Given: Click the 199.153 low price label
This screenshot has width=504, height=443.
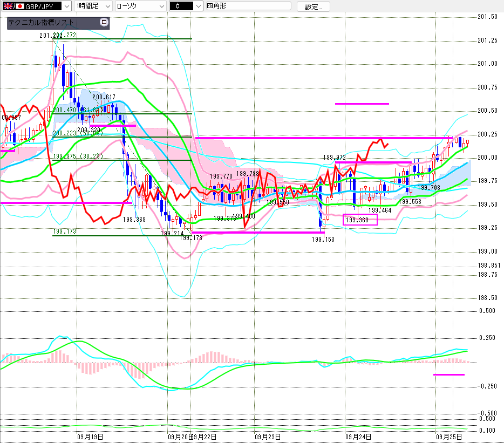Looking at the screenshot, I should click(323, 238).
